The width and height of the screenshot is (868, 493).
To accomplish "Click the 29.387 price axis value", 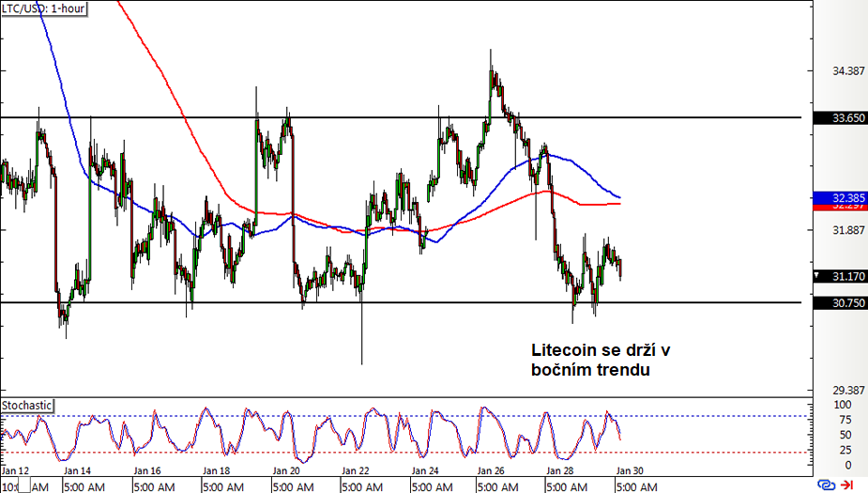I will [848, 390].
